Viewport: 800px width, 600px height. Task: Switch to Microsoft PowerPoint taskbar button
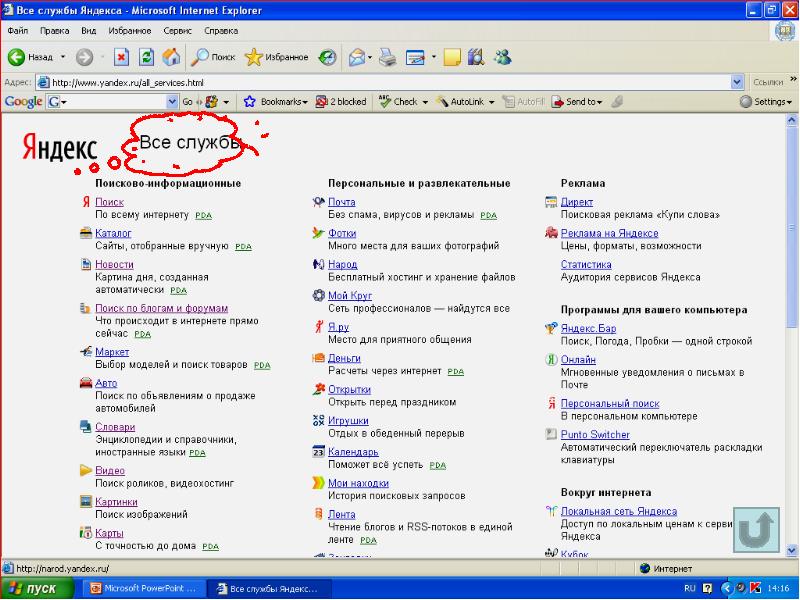tap(145, 589)
